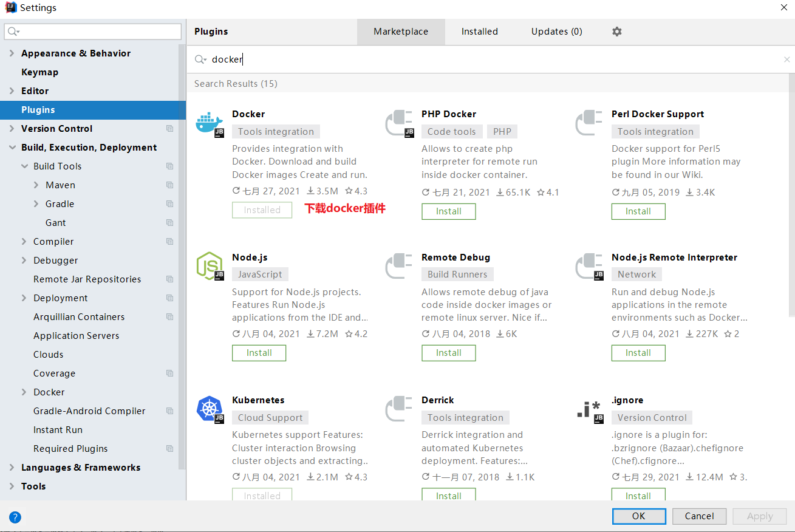Collapse Build, Execution, Deployment section
Image resolution: width=795 pixels, height=532 pixels.
pos(12,148)
